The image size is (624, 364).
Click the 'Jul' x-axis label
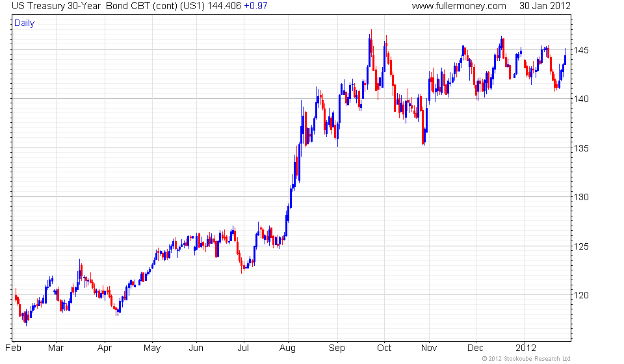(x=243, y=348)
